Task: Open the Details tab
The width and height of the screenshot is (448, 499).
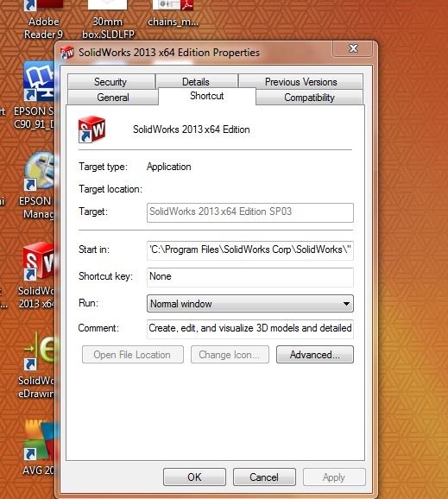Action: [x=196, y=82]
